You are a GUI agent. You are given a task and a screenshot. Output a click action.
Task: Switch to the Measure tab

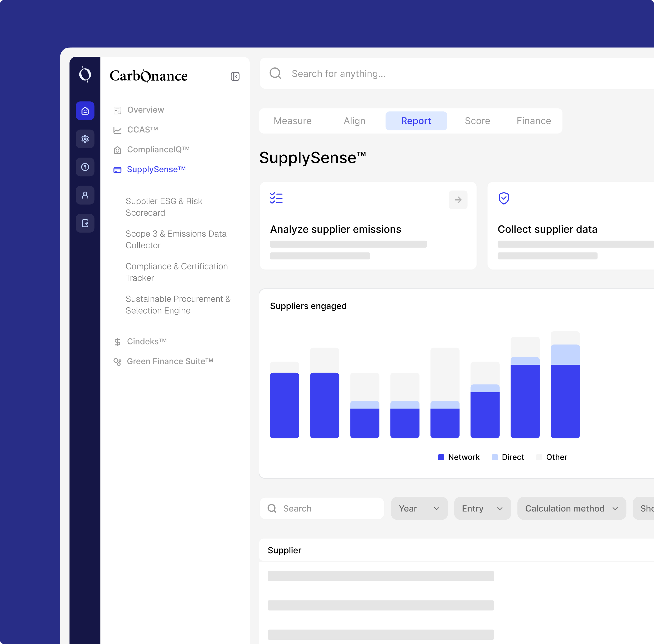(292, 121)
